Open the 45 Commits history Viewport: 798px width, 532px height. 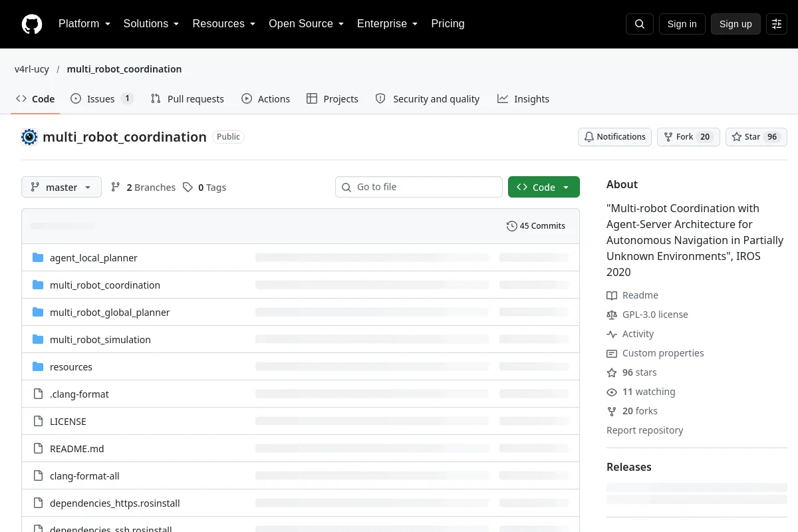click(x=536, y=226)
